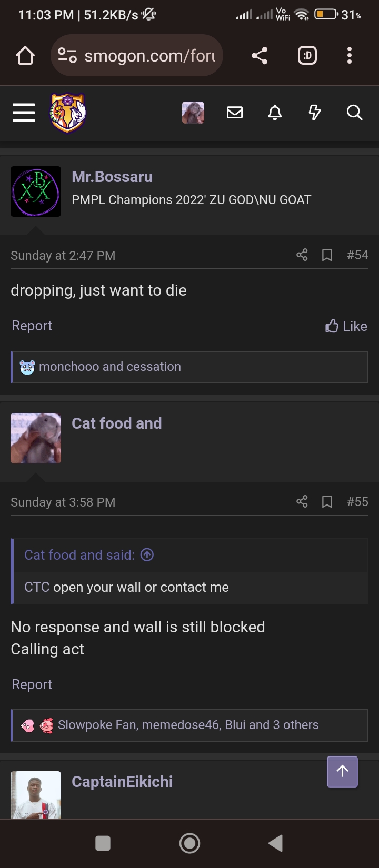
Task: Open the inbox envelope icon
Action: [235, 113]
